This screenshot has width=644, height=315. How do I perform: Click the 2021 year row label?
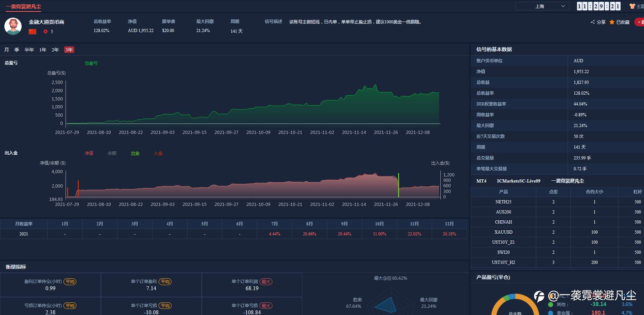pos(24,234)
